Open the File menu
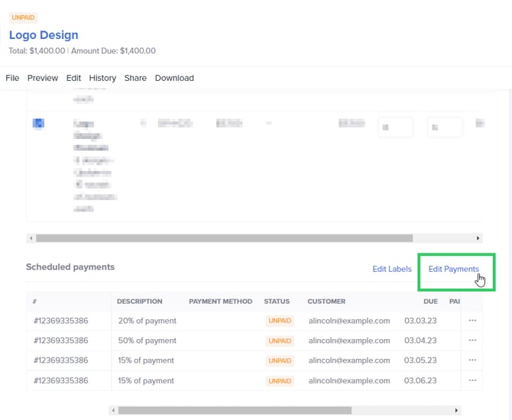 (x=12, y=78)
